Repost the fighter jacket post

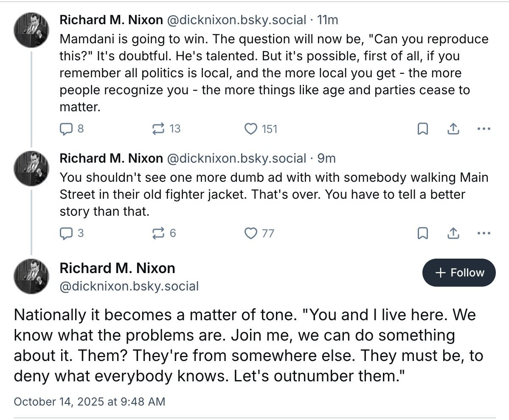pos(159,233)
